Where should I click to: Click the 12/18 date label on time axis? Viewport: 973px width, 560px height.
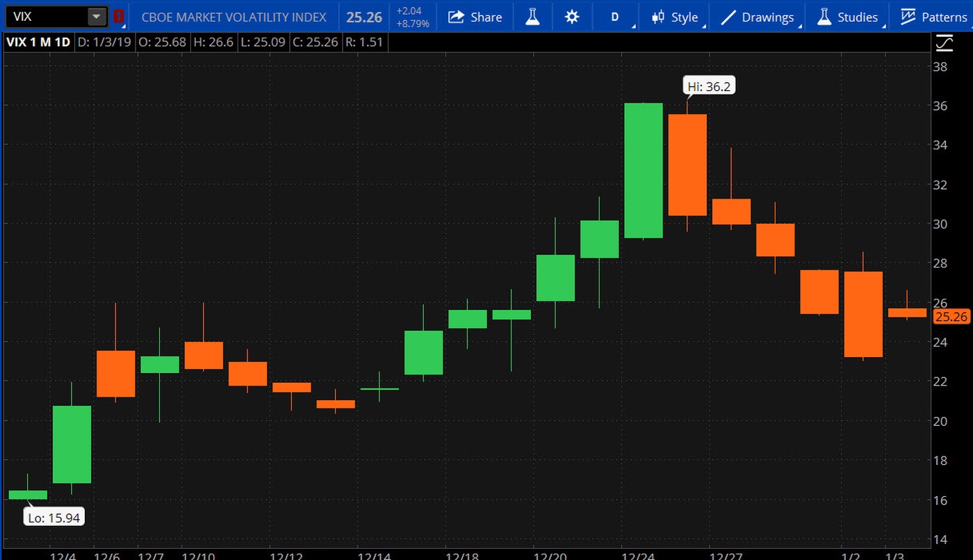click(x=461, y=557)
